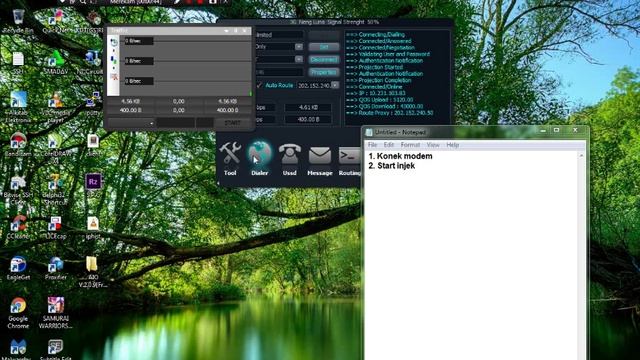Viewport: 640px width, 360px height.
Task: Open the Delphi32 Shortcut icon
Action: pos(56,190)
